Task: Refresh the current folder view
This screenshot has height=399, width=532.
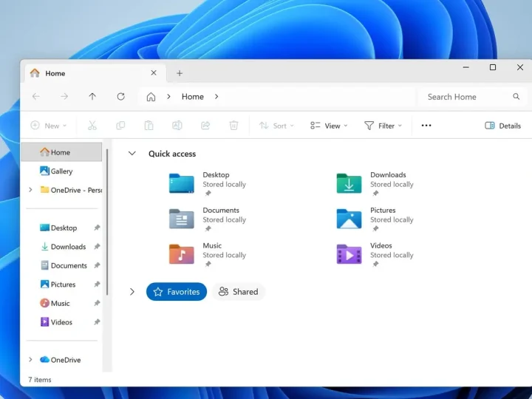Action: (x=120, y=97)
